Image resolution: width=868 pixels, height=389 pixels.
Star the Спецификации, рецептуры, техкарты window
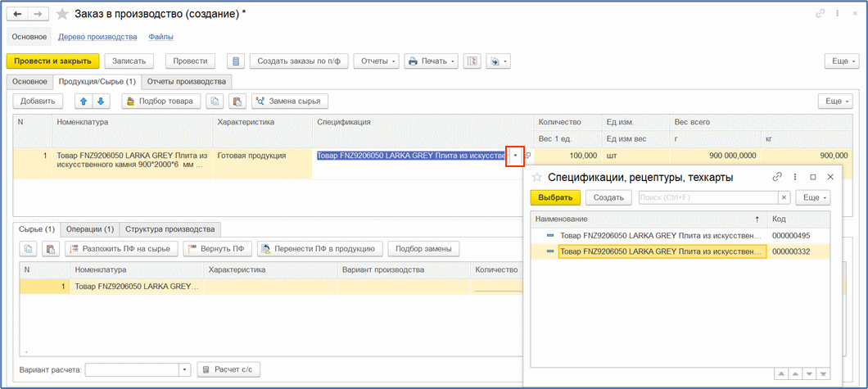(537, 177)
